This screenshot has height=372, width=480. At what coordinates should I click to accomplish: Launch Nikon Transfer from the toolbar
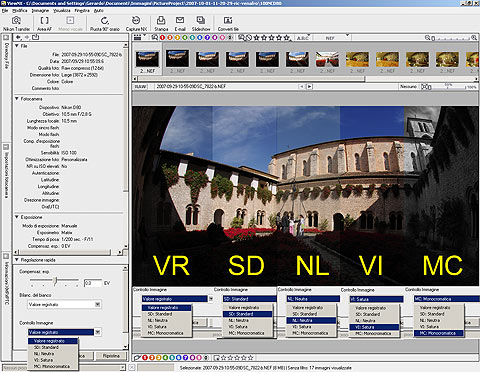point(16,24)
